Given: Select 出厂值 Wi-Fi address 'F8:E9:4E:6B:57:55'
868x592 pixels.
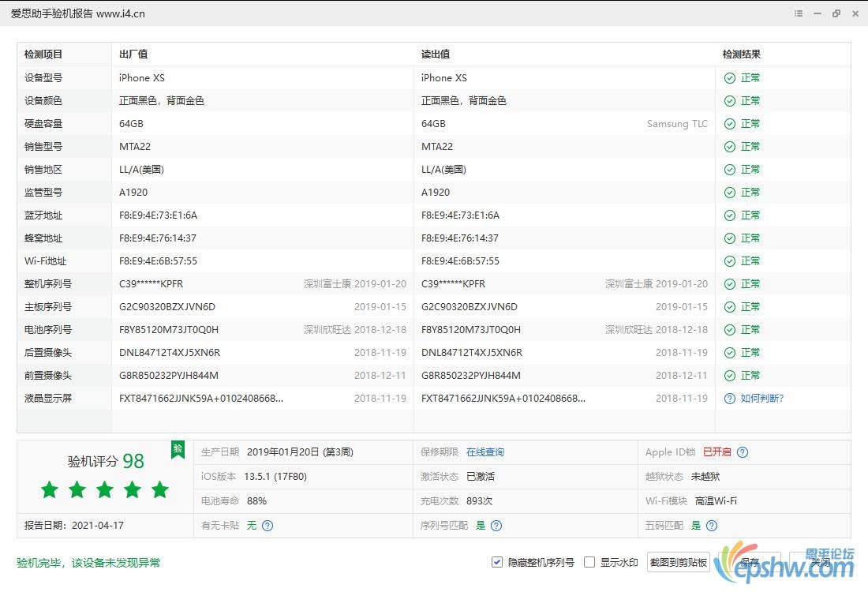Looking at the screenshot, I should (x=159, y=260).
